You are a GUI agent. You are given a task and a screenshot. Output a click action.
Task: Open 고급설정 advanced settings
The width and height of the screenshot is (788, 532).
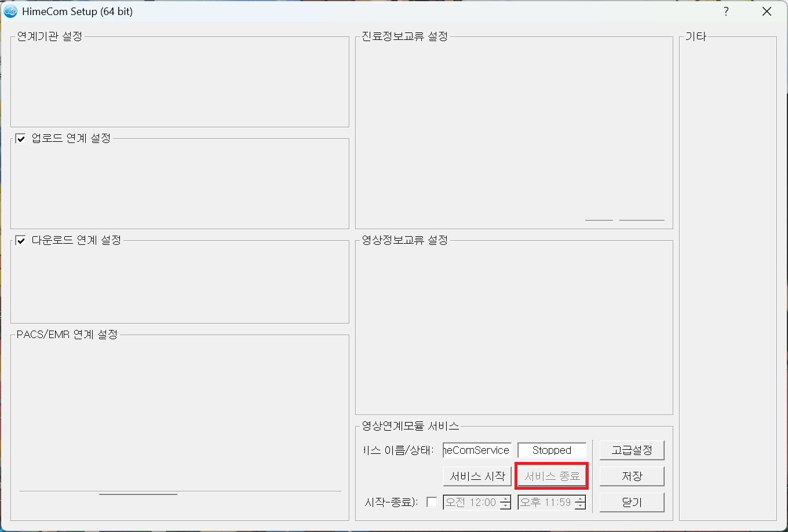632,450
